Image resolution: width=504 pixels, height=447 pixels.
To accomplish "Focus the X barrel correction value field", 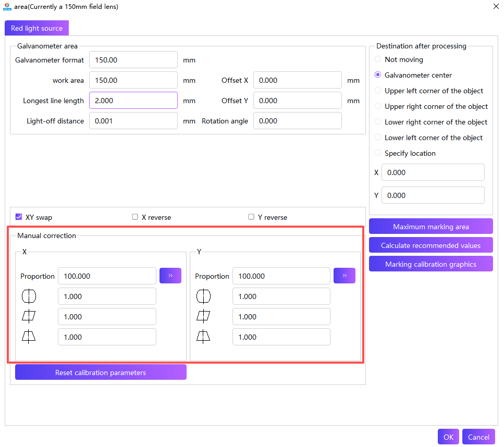I will tap(107, 296).
